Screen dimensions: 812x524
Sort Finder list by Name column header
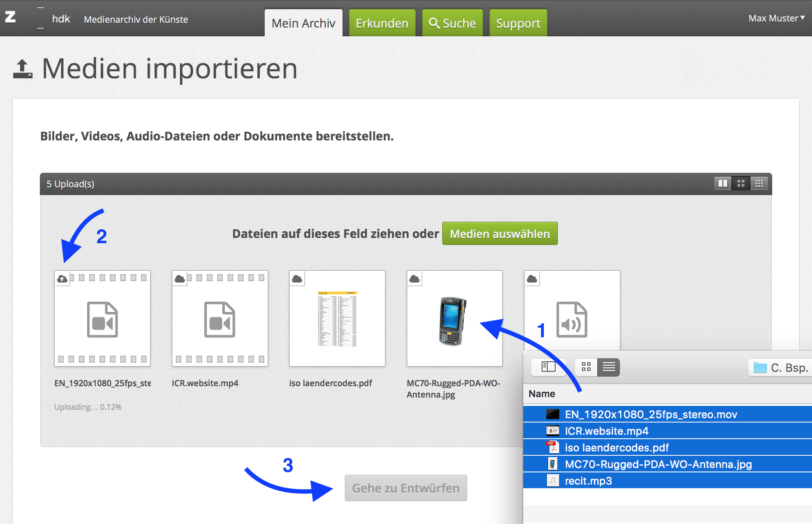(x=542, y=394)
